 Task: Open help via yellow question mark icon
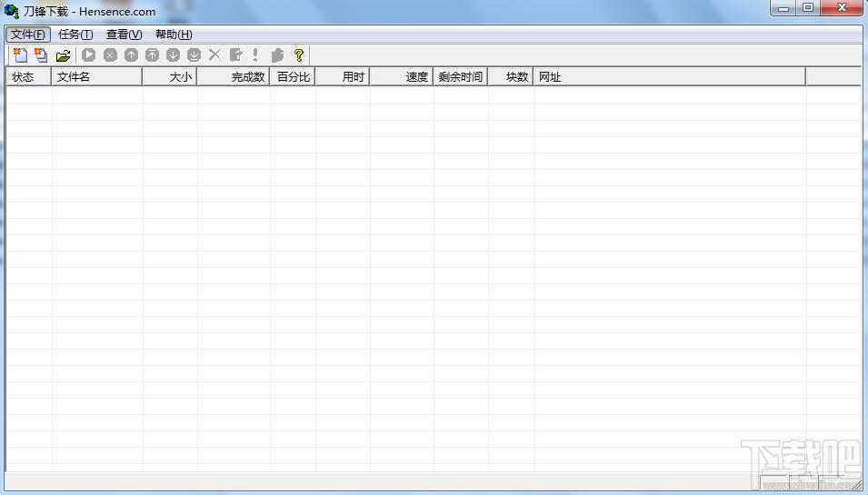[x=299, y=54]
